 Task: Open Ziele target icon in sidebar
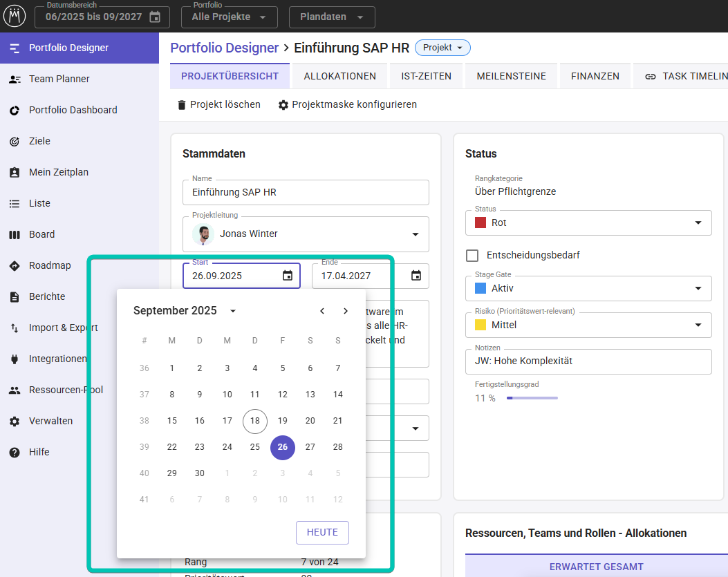(x=15, y=141)
